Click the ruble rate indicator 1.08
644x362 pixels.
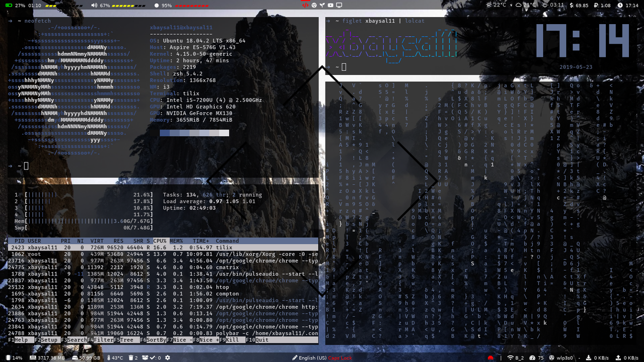coord(603,5)
